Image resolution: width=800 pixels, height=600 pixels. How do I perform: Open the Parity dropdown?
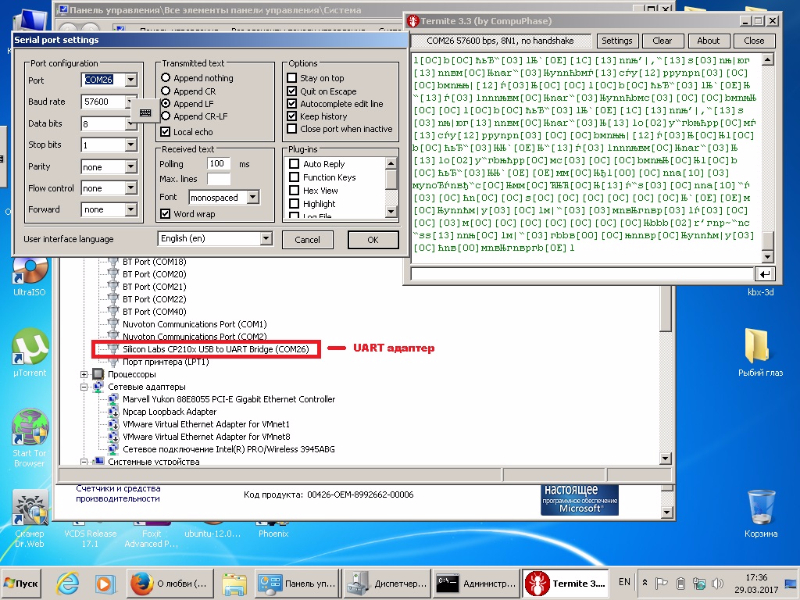(x=131, y=167)
